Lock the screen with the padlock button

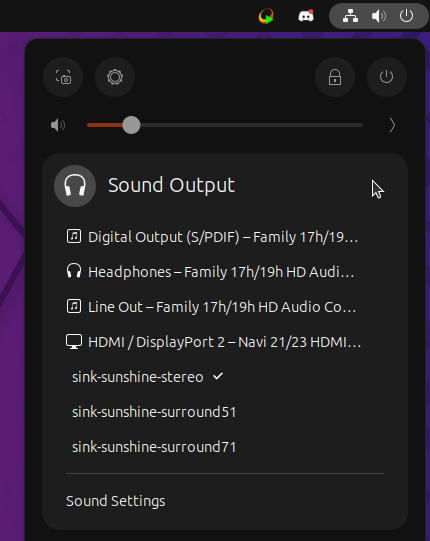[335, 77]
